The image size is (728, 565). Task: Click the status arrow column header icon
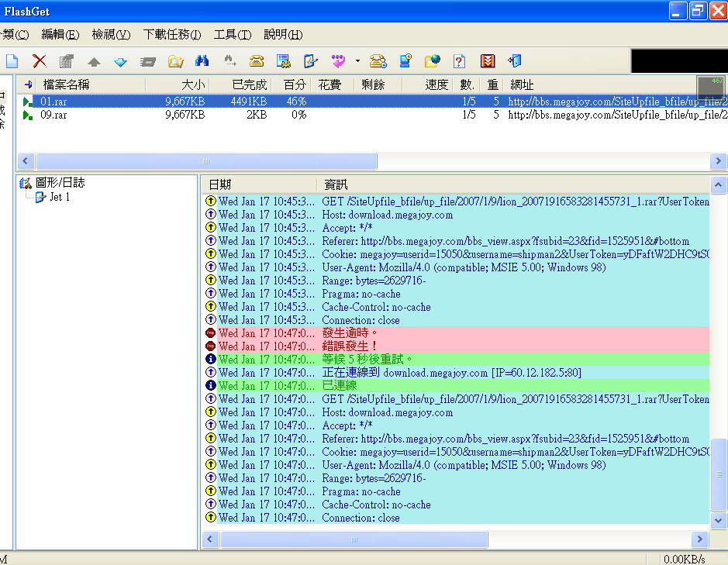(28, 84)
